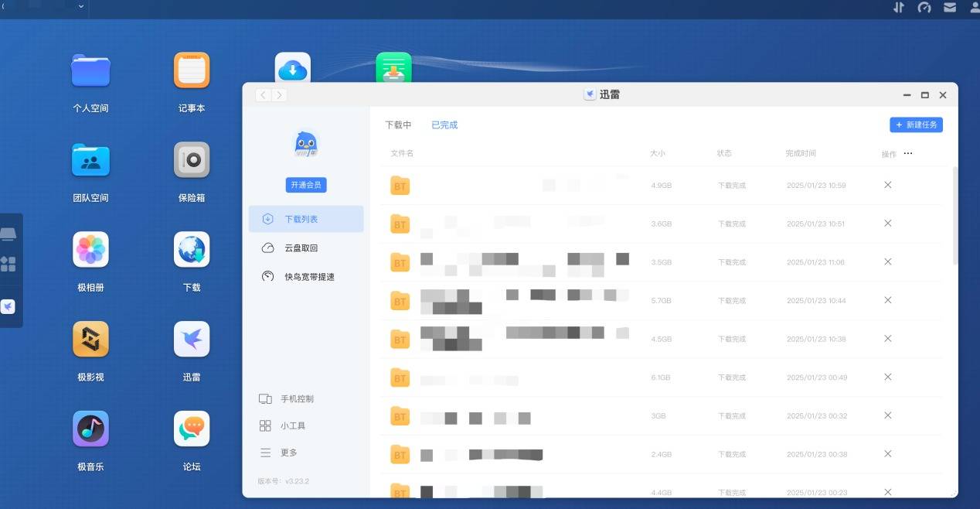Launch the 记事本 notepad desktop app
The width and height of the screenshot is (980, 509).
(x=192, y=70)
